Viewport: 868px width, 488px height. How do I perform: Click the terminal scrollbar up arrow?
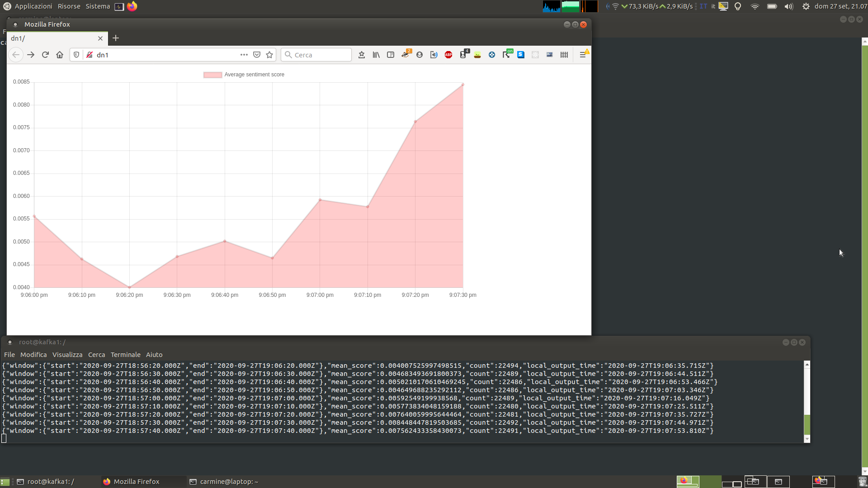tap(807, 364)
